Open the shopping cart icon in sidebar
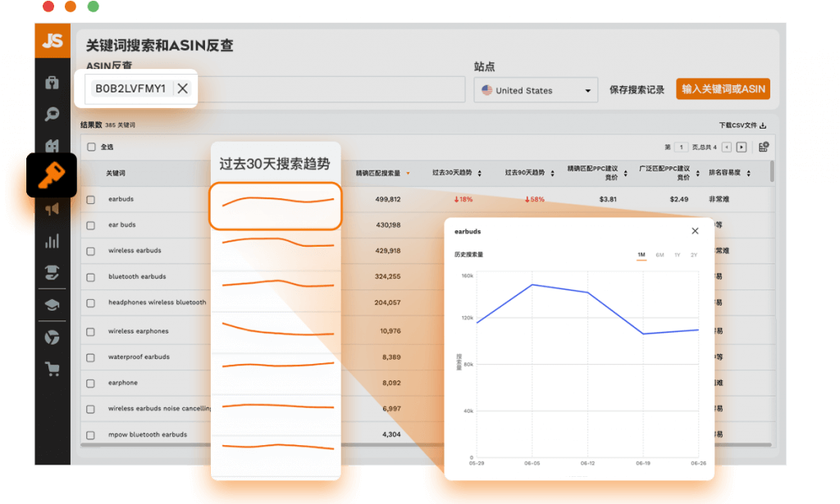This screenshot has height=504, width=840. tap(52, 369)
